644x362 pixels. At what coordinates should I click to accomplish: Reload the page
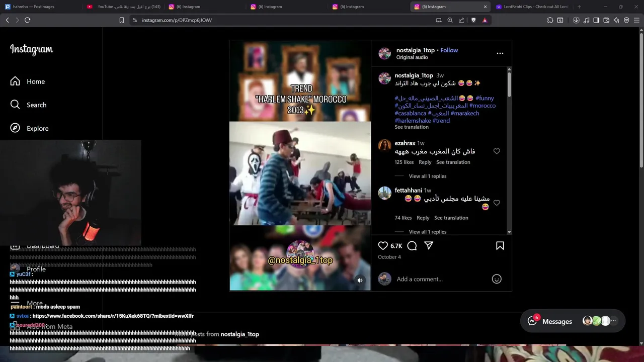(x=27, y=20)
